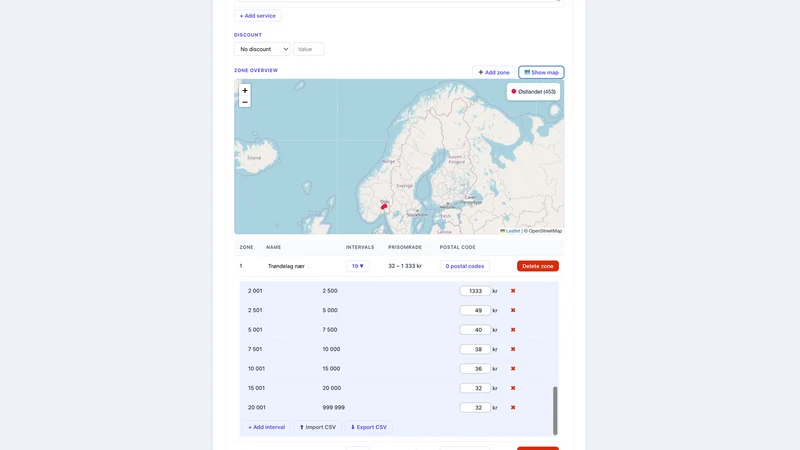Edit the price field for 20 001–999 999
The width and height of the screenshot is (800, 450).
[x=475, y=407]
